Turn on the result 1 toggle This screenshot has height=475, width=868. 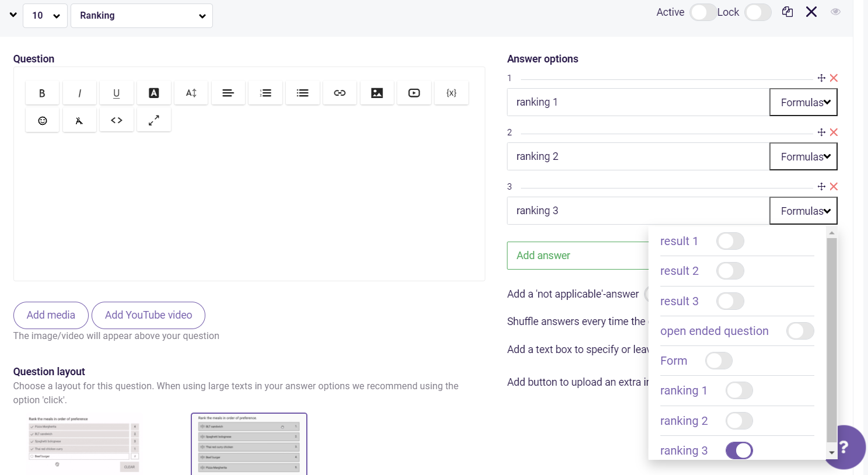point(730,241)
